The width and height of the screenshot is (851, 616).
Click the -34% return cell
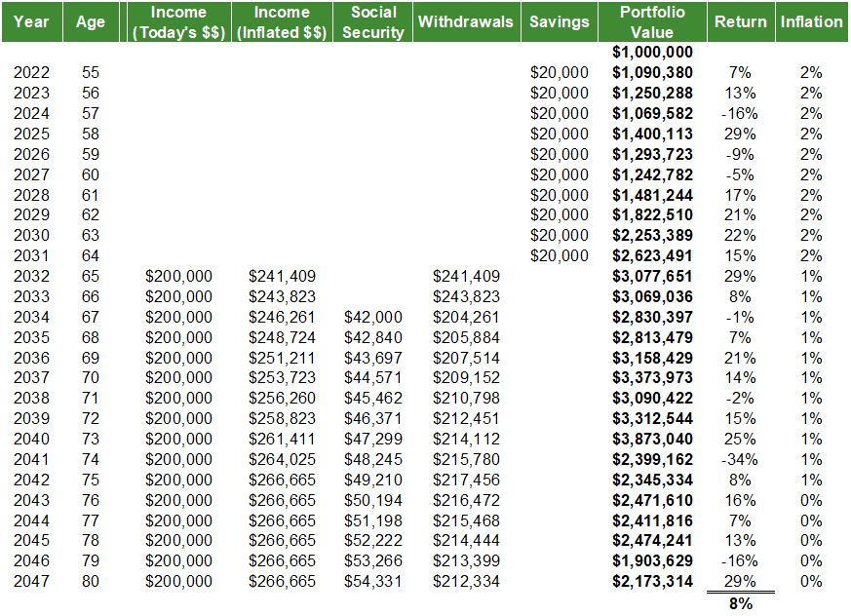tap(740, 460)
